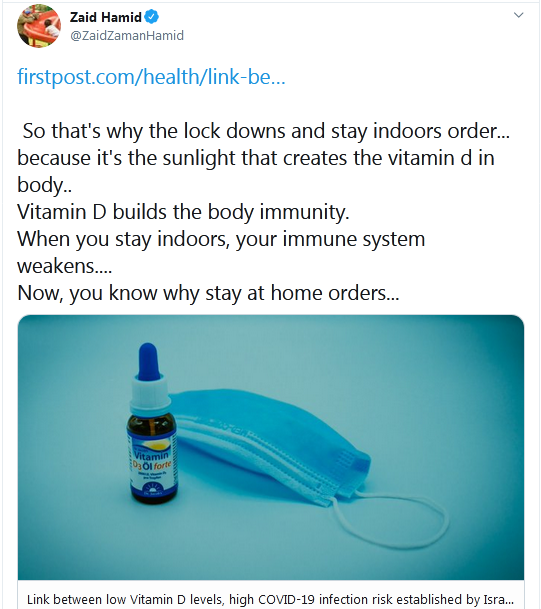Viewport: 541px width, 609px height.
Task: Expand the tweet options chevron menu
Action: coord(518,15)
